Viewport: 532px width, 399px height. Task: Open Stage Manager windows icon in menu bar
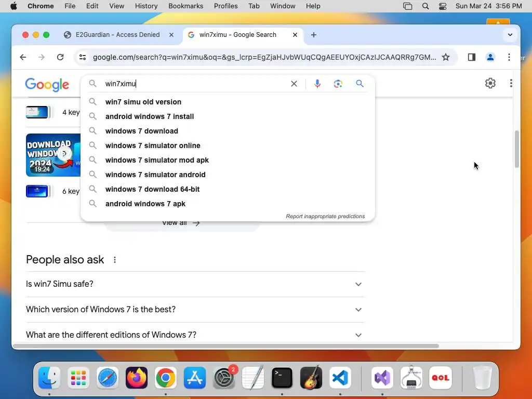407,6
